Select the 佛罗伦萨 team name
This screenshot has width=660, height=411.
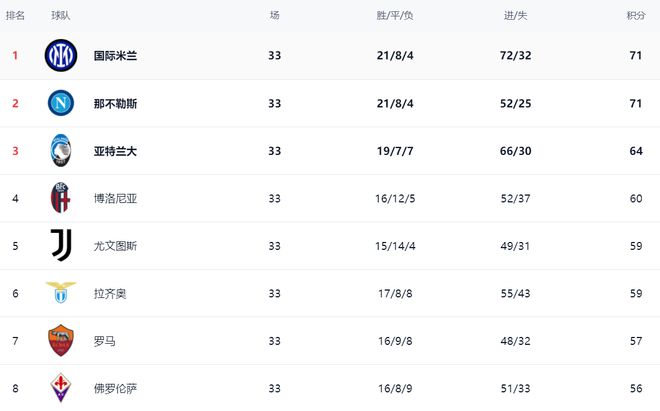[115, 388]
